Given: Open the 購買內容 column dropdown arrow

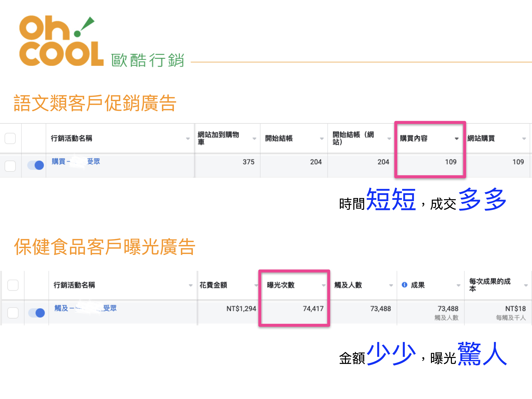Looking at the screenshot, I should click(x=457, y=139).
